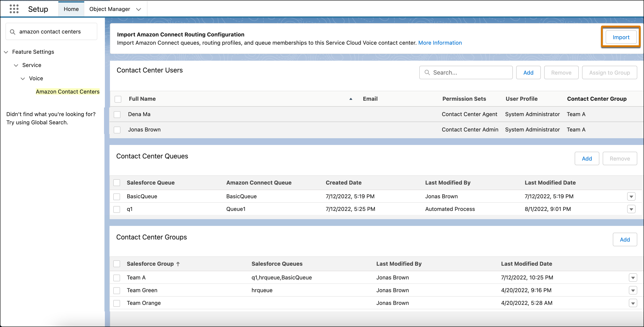The height and width of the screenshot is (327, 644).
Task: Check the BasicQueue row checkbox
Action: tap(117, 197)
